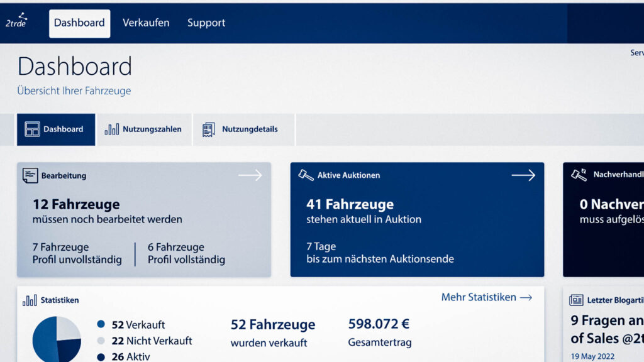Click the sales pie chart
This screenshot has height=362, width=644.
click(x=57, y=339)
